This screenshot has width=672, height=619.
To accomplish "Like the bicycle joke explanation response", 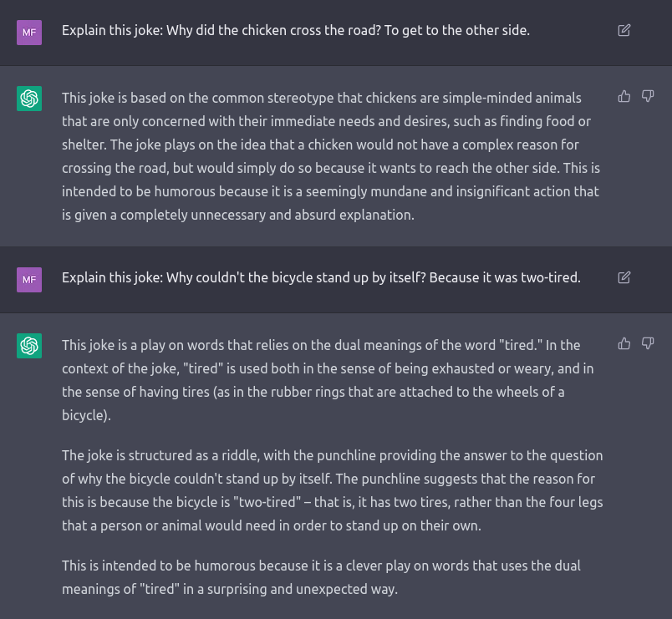I will click(x=624, y=343).
